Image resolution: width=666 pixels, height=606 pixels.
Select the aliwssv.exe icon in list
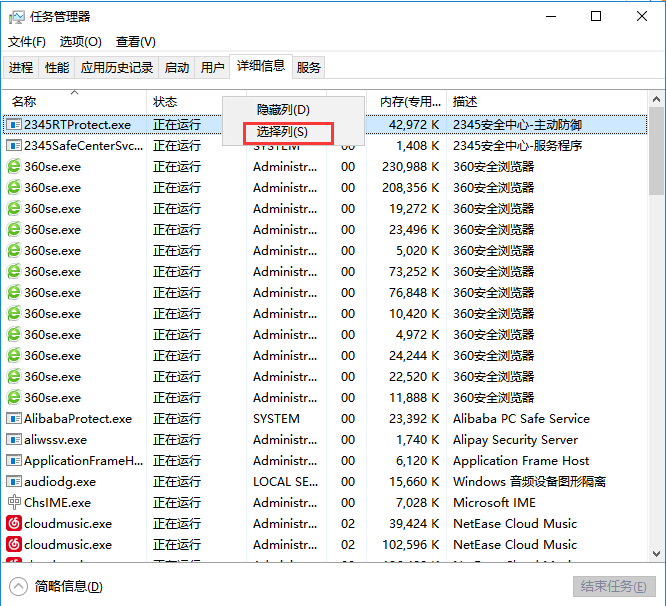14,440
